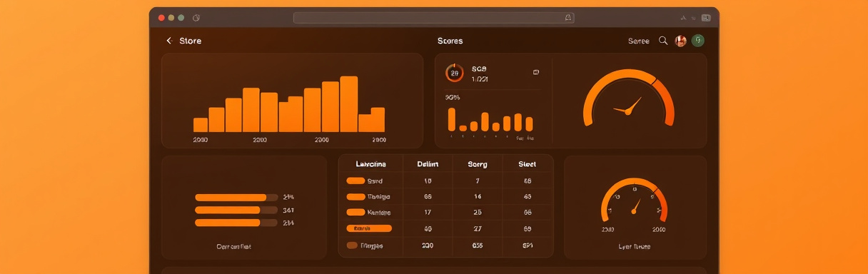Click the back arrow beside Store
This screenshot has height=274, width=868.
click(169, 41)
